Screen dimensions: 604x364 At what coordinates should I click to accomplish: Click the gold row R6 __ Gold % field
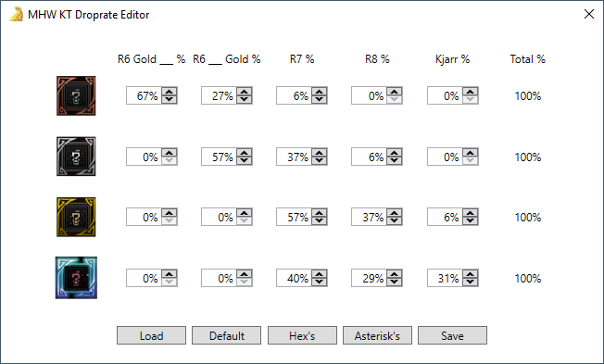[220, 217]
